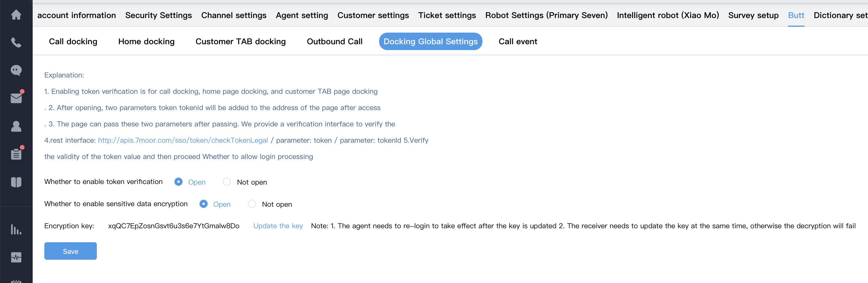
Task: Open the chat bubble icon in sidebar
Action: click(16, 70)
